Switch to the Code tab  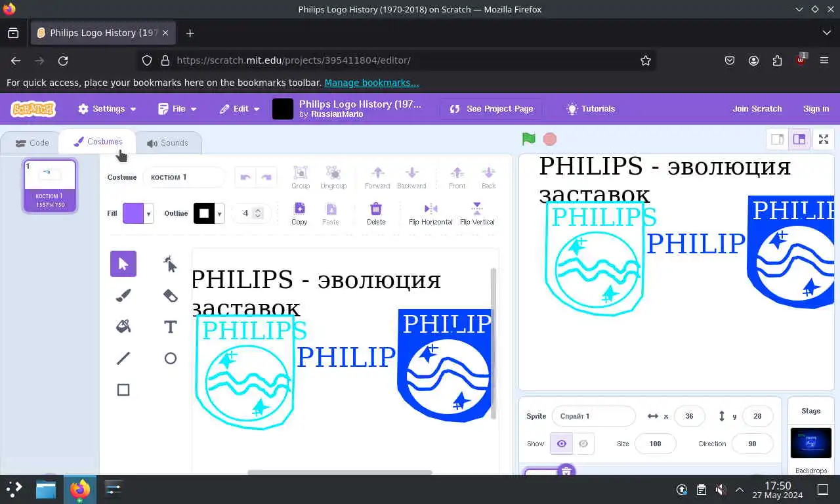pos(32,142)
